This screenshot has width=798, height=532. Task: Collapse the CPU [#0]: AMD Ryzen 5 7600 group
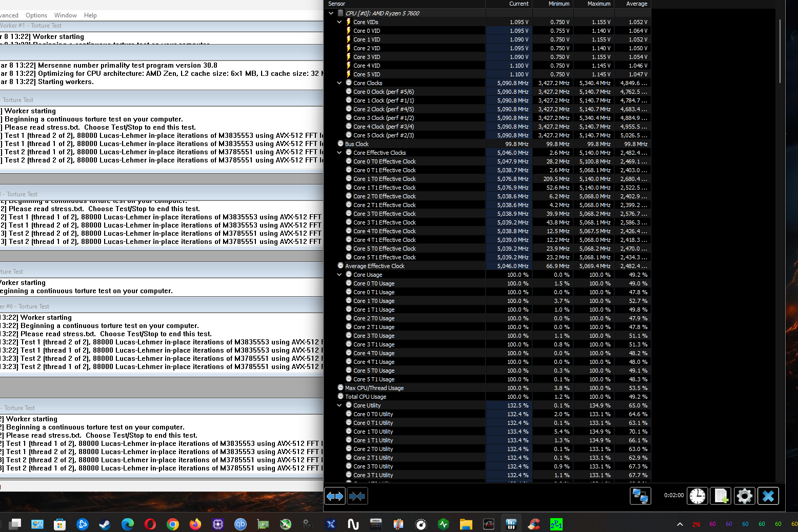(331, 13)
